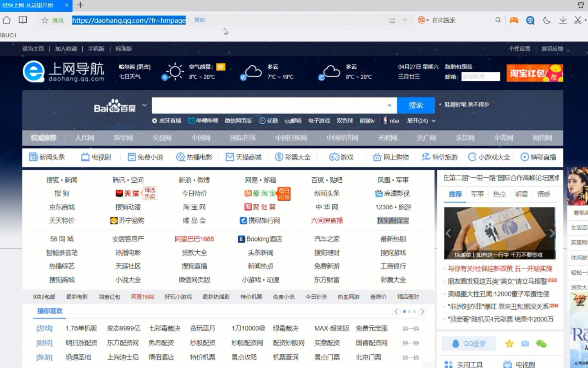Show previous news slideshow image
588x368 pixels.
point(449,233)
